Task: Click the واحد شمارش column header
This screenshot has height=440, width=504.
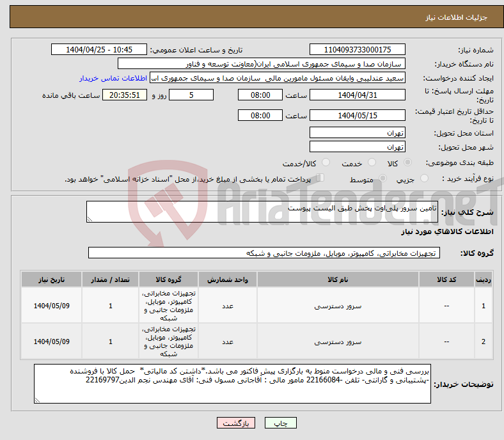Action: point(228,279)
